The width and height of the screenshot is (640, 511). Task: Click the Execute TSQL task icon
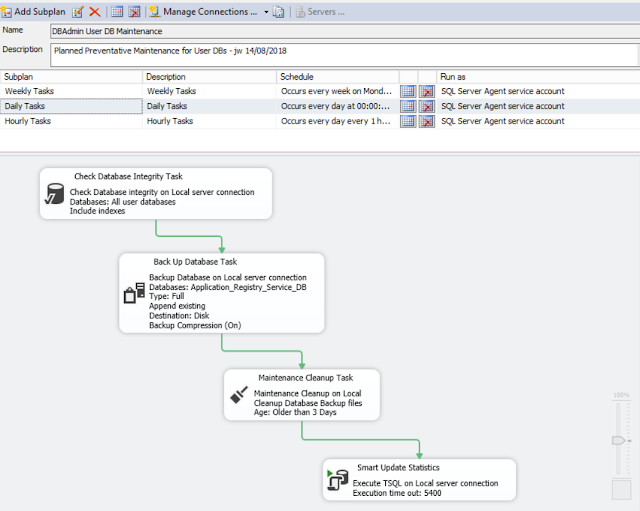coord(338,480)
